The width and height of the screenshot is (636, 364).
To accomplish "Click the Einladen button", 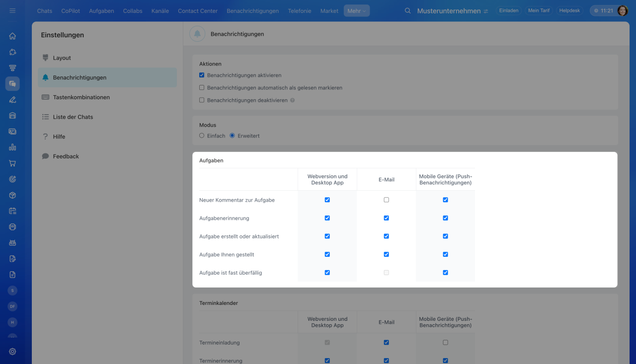I will pyautogui.click(x=509, y=10).
